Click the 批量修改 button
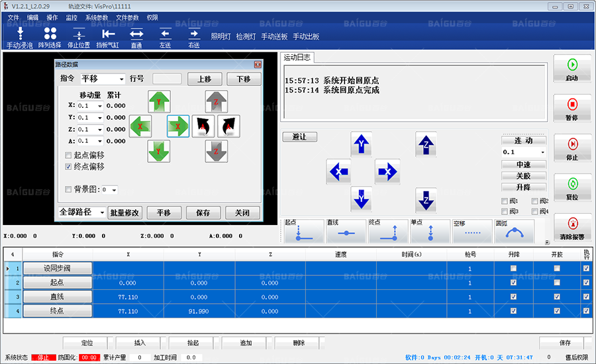Image resolution: width=596 pixels, height=364 pixels. (124, 213)
